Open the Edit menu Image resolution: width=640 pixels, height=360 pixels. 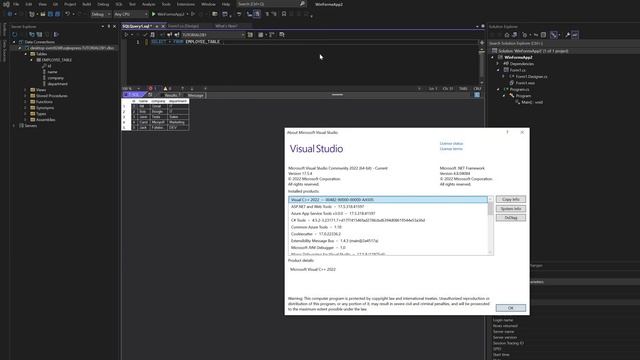29,4
